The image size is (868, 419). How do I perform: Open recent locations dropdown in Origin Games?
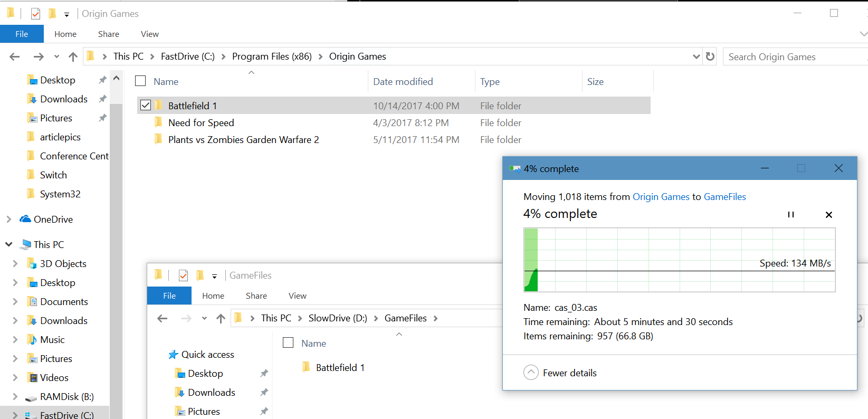[x=56, y=56]
